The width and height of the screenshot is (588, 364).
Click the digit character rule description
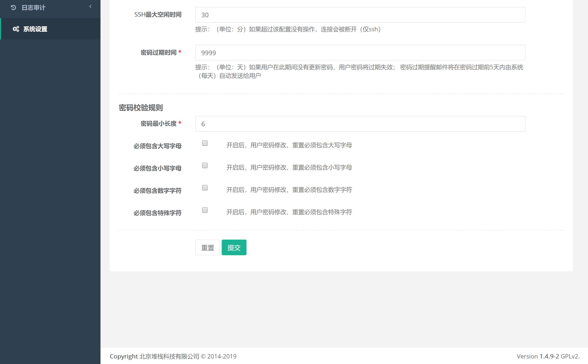(289, 190)
